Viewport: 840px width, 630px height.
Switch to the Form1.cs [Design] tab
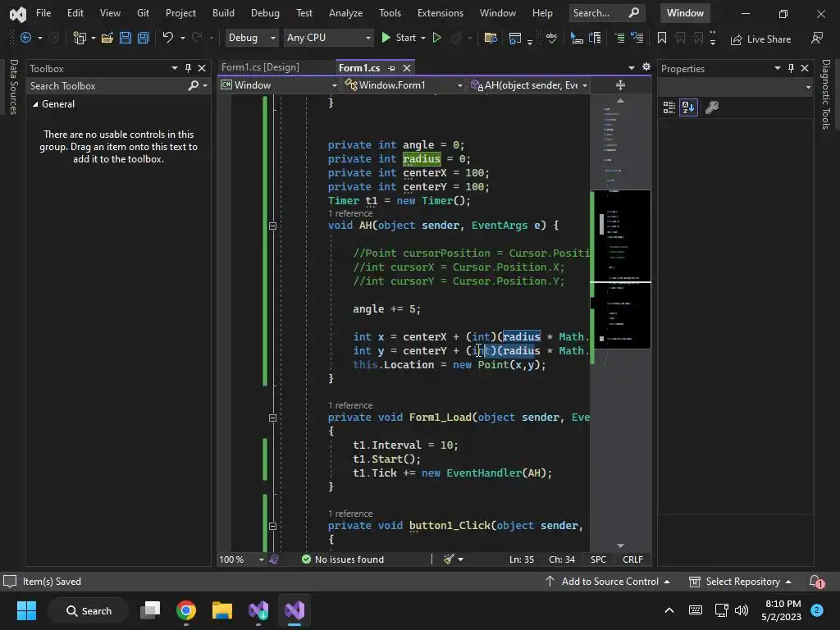click(x=260, y=67)
